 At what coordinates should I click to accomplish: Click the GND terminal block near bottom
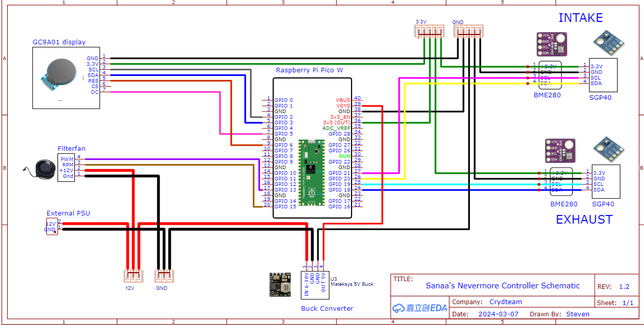click(164, 276)
